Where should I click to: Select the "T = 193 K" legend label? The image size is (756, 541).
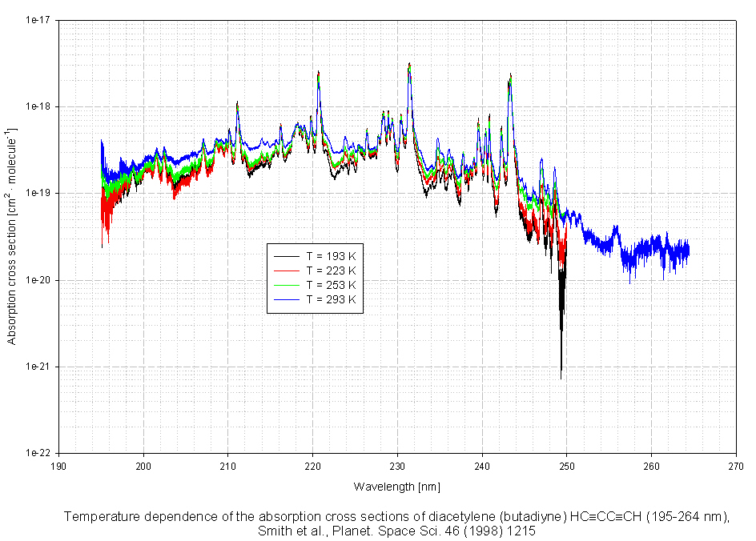coord(331,255)
